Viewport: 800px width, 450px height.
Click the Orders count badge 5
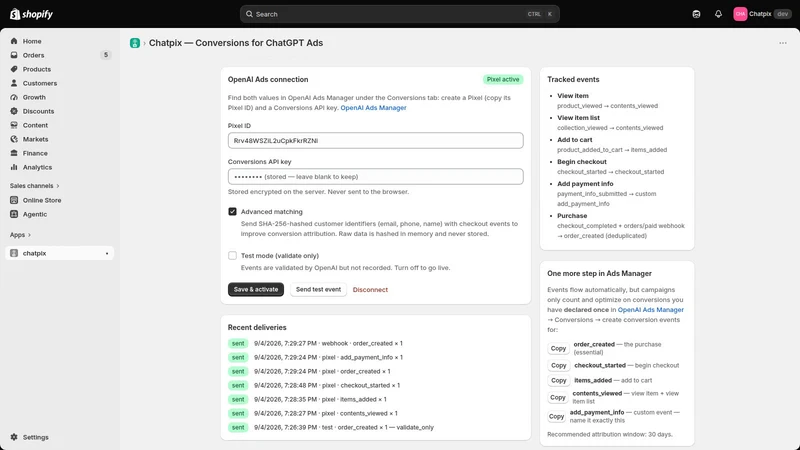[x=106, y=55]
